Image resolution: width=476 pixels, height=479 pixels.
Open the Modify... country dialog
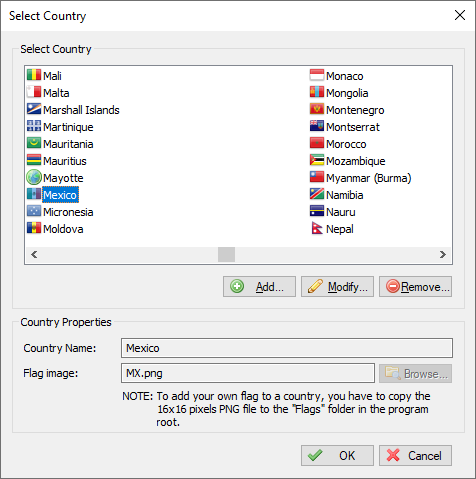coord(337,286)
